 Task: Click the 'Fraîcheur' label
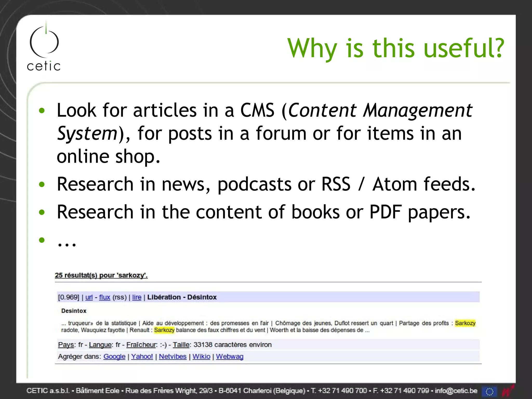pos(142,345)
